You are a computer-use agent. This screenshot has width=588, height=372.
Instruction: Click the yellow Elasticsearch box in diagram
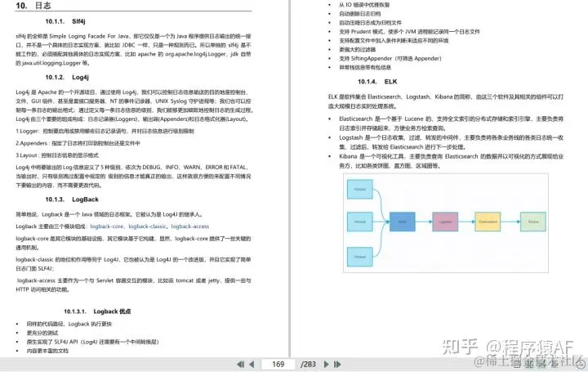488,222
